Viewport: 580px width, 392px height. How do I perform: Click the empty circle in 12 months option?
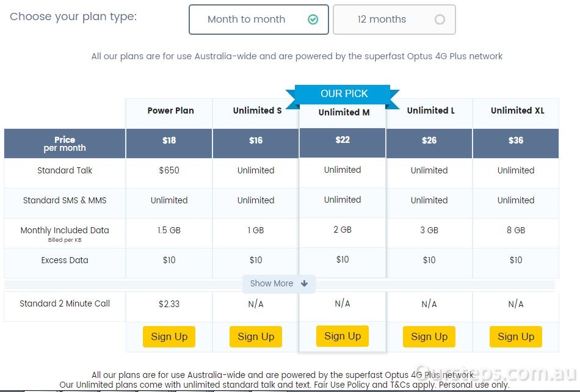(440, 19)
